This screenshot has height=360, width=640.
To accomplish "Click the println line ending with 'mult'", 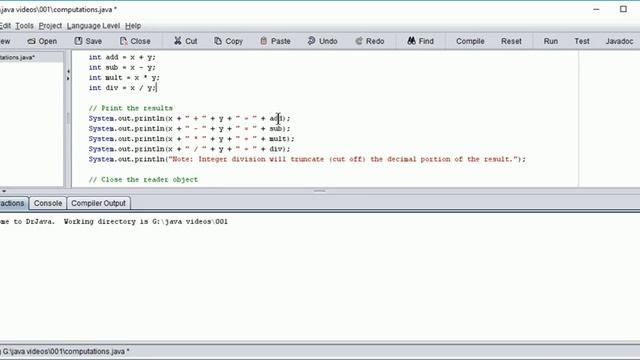I will pyautogui.click(x=191, y=139).
